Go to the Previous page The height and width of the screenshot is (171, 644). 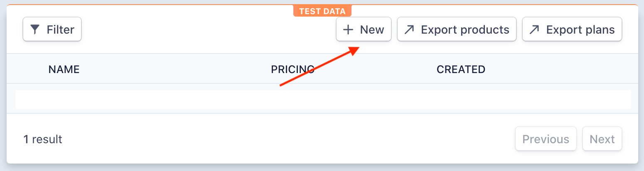tap(546, 139)
